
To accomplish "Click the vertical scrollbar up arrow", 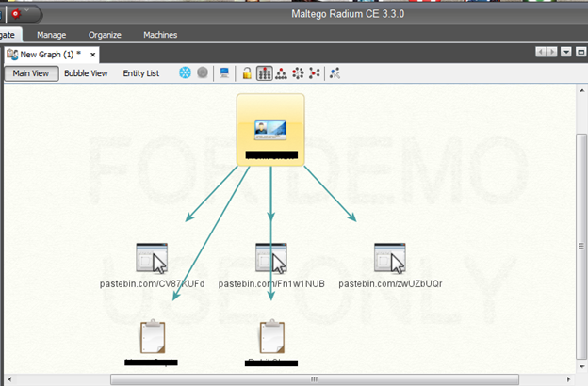I will [x=581, y=90].
